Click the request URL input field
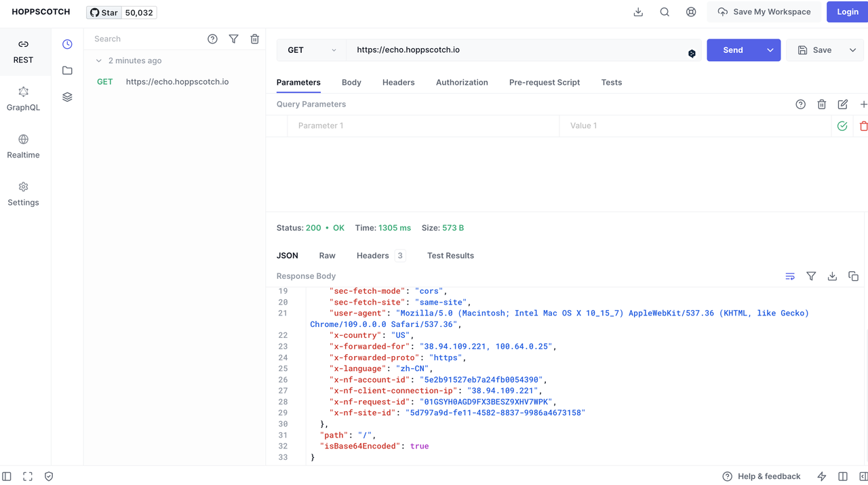 [x=475, y=50]
